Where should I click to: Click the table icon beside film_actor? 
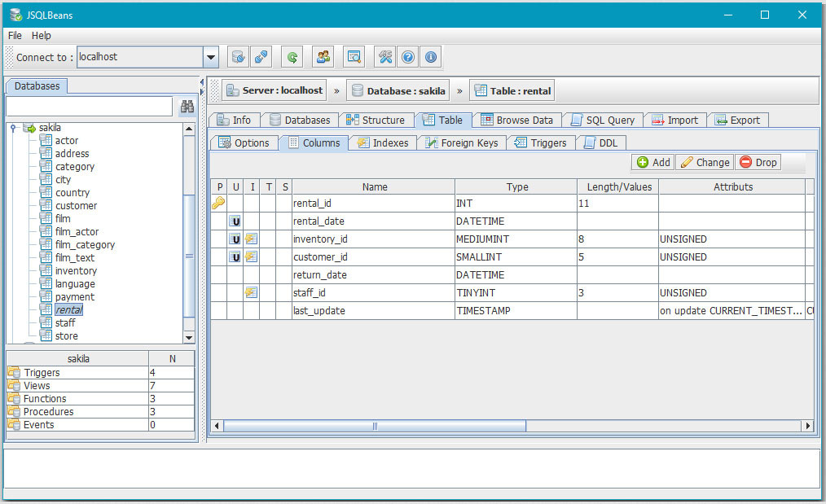46,231
